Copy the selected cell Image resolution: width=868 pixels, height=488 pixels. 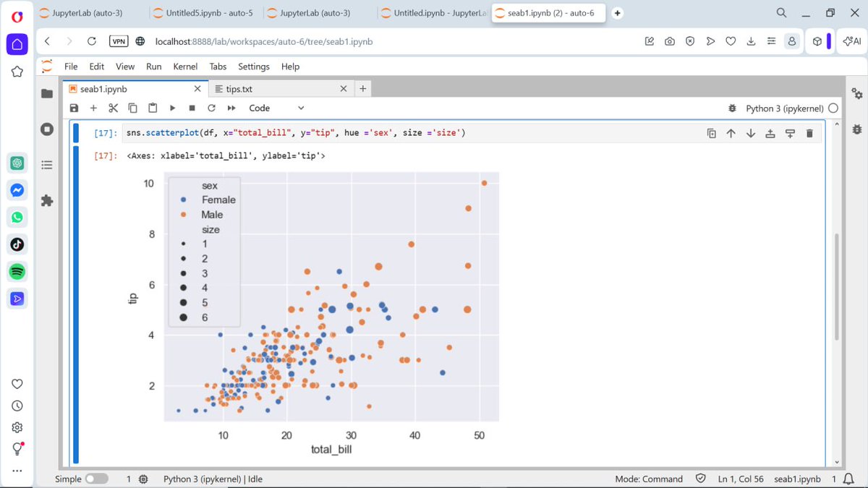click(132, 108)
